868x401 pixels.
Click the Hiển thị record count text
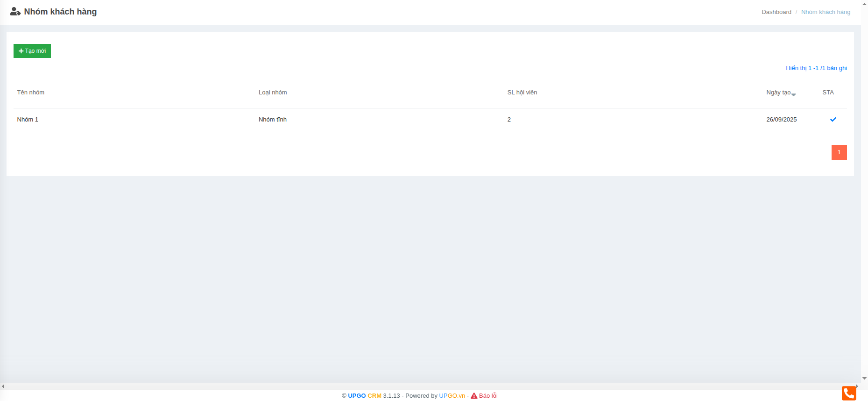click(816, 68)
